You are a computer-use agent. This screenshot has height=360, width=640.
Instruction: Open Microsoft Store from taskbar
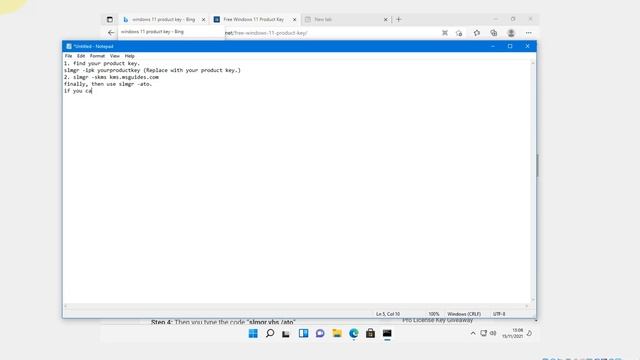pos(370,333)
